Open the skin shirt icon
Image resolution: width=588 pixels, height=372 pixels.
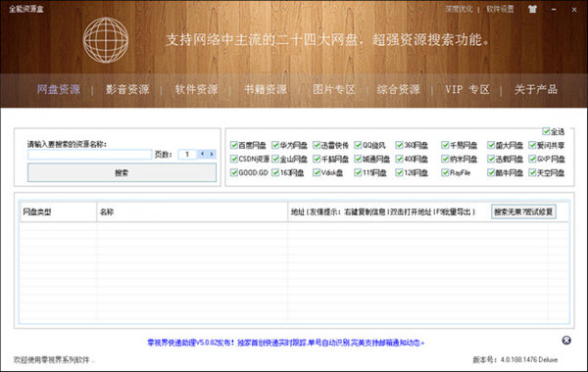(532, 10)
